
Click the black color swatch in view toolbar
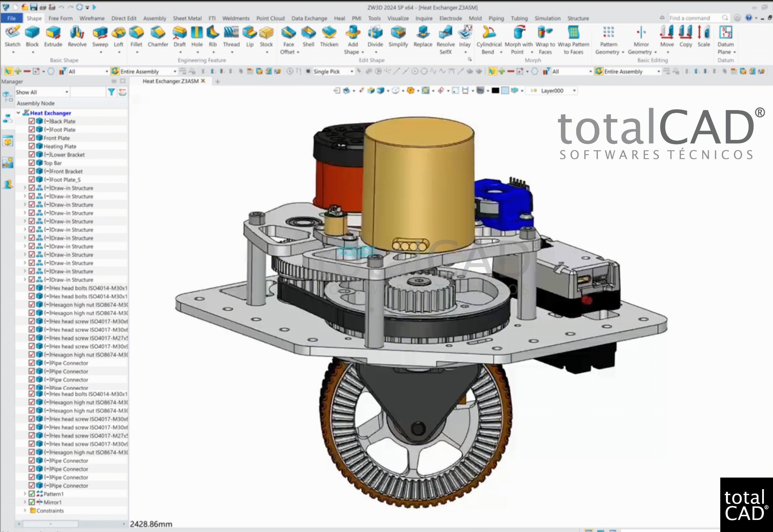tap(495, 91)
